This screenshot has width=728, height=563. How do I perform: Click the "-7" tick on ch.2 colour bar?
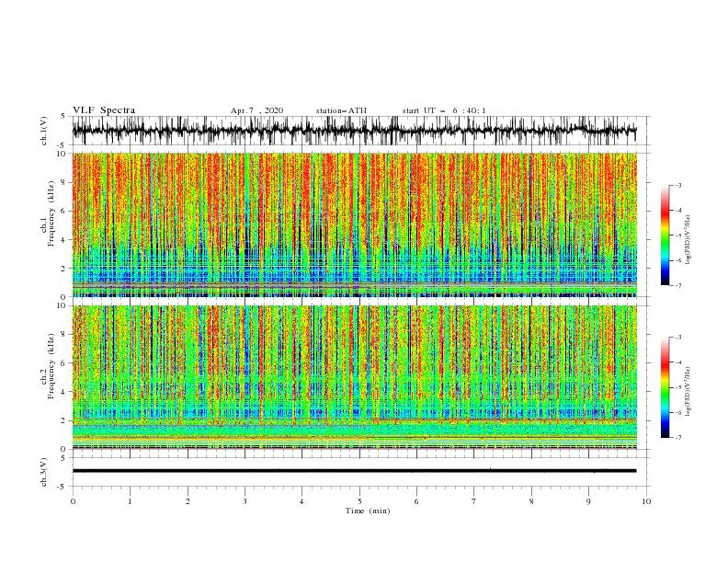click(x=677, y=437)
